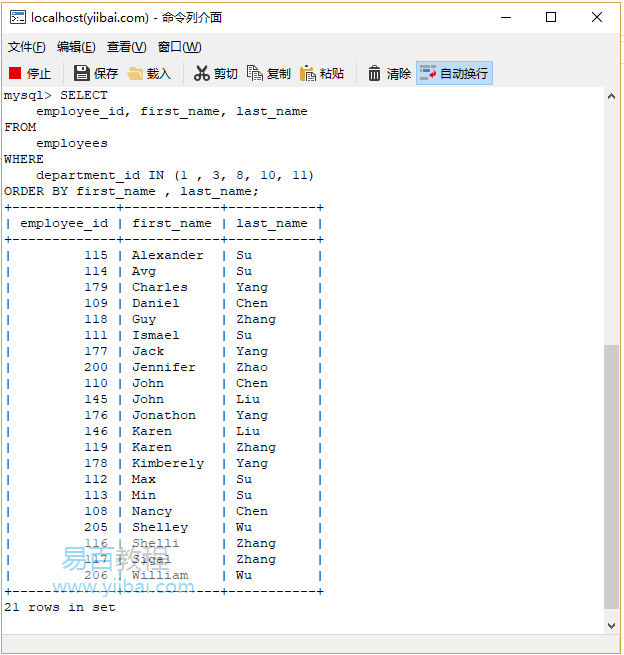Image resolution: width=624 pixels, height=655 pixels.
Task: Click the application icon in the title bar
Action: point(17,17)
